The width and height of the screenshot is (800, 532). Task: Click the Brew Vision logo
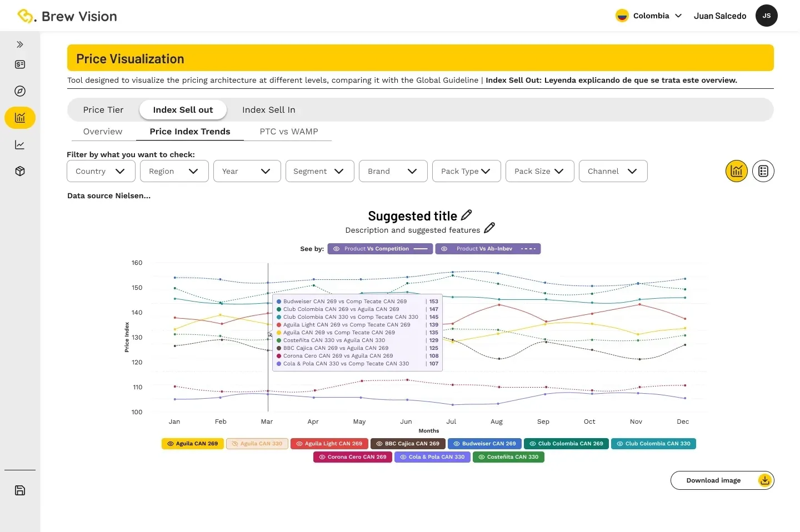67,16
